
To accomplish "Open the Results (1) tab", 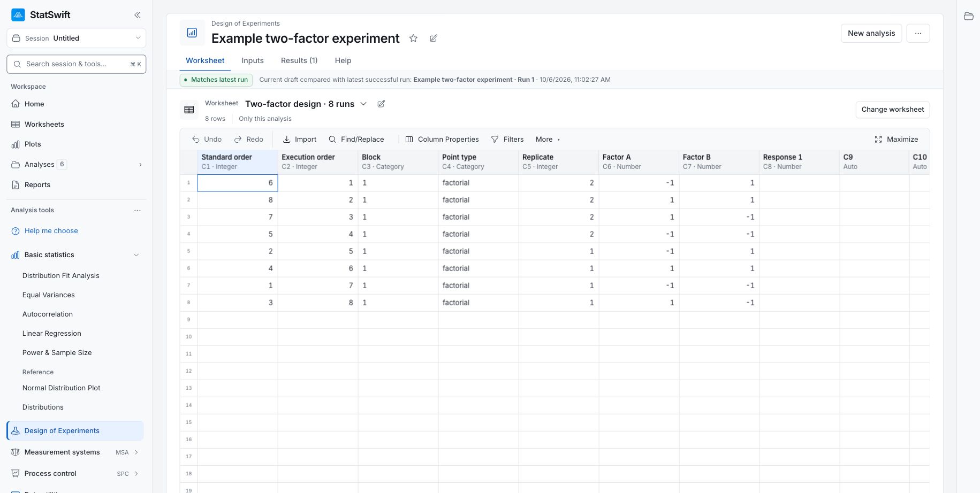I will pos(299,60).
